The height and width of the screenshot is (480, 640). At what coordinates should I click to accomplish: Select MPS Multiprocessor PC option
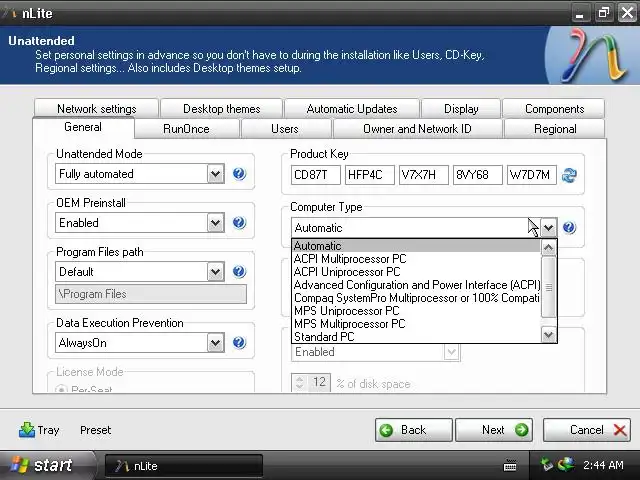[x=416, y=324]
